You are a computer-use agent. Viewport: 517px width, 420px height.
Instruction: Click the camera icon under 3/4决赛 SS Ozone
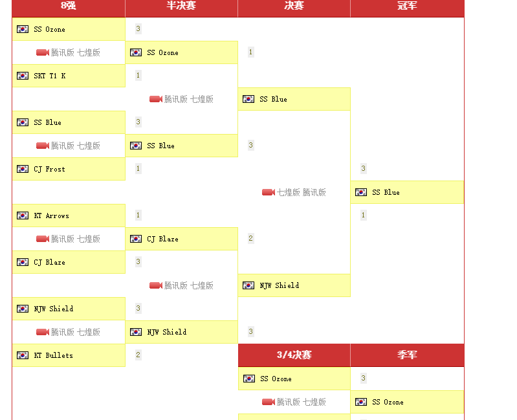pyautogui.click(x=269, y=402)
